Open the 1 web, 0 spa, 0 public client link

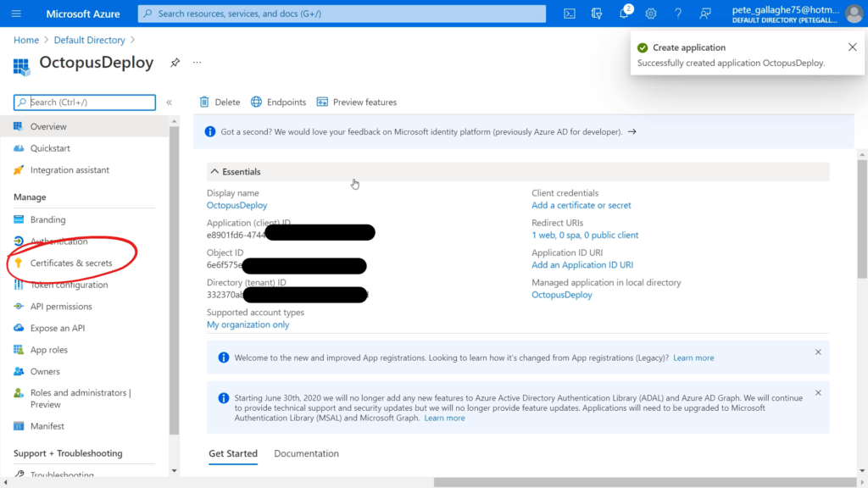pos(585,236)
